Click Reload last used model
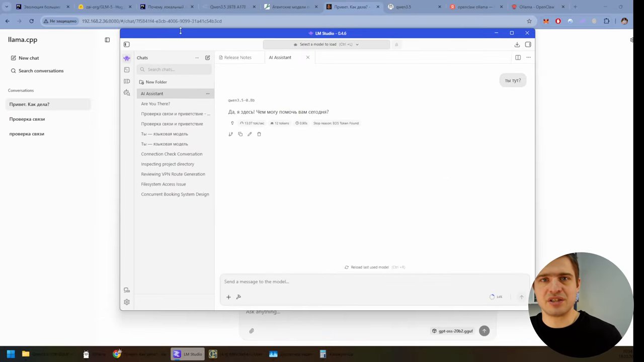This screenshot has height=362, width=644. (x=370, y=267)
